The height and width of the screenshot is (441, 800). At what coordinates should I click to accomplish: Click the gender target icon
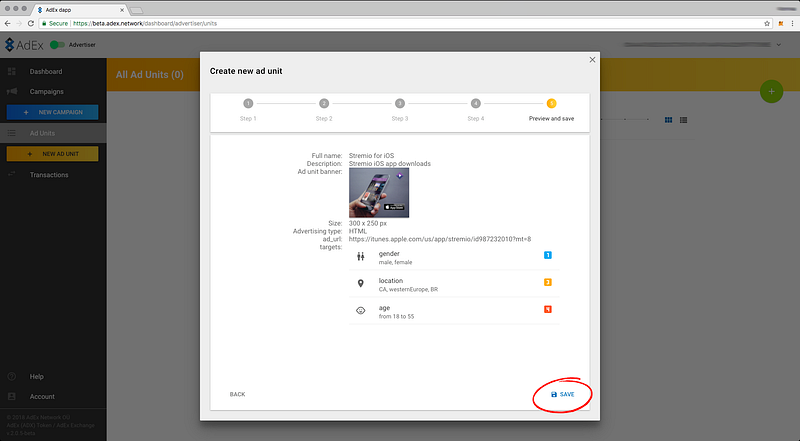click(361, 257)
